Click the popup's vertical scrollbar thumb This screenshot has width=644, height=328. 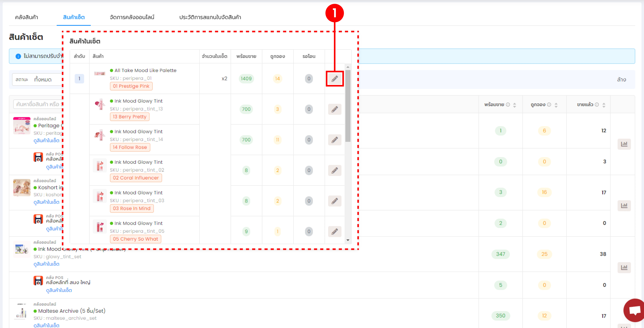tap(348, 106)
